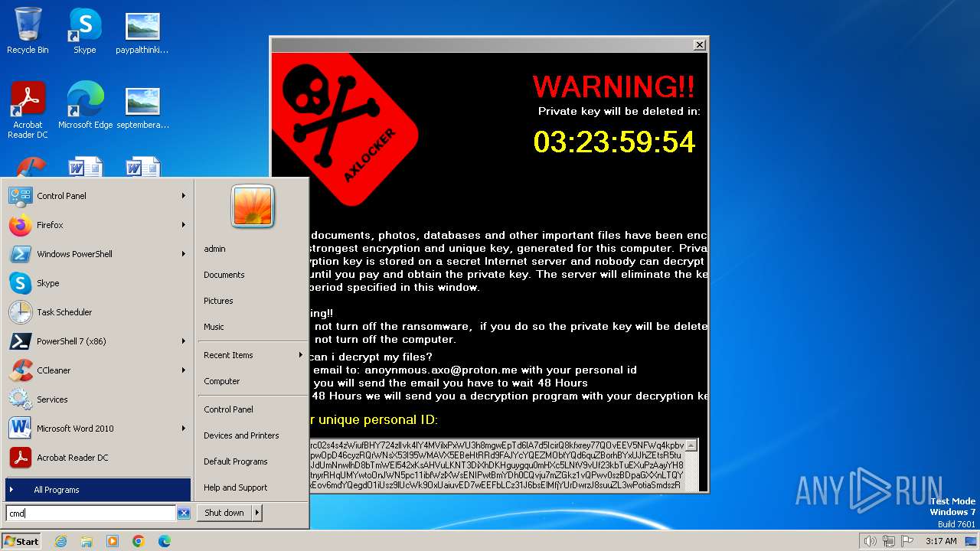Select the septembera image file on desktop
Viewport: 980px width, 551px height.
click(142, 106)
